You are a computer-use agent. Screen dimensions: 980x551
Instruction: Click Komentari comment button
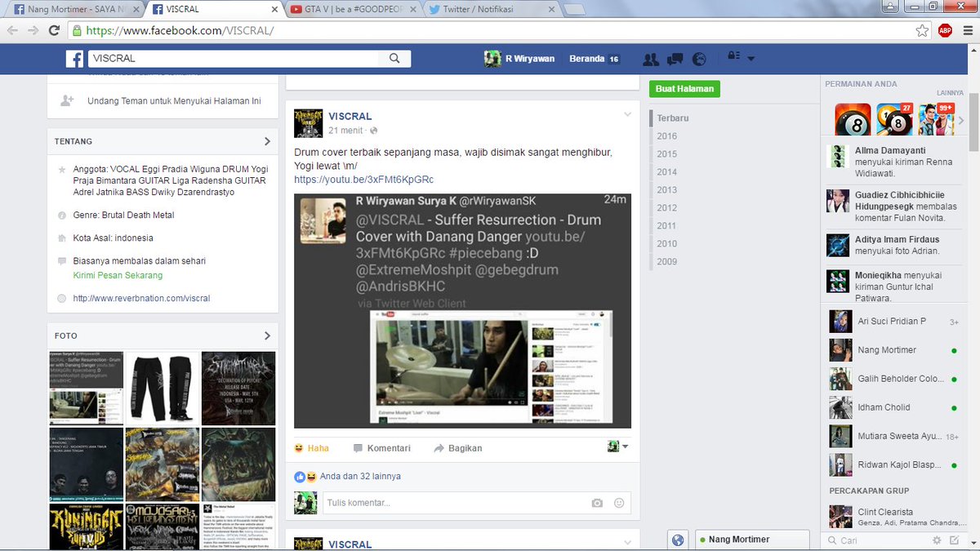(x=381, y=448)
